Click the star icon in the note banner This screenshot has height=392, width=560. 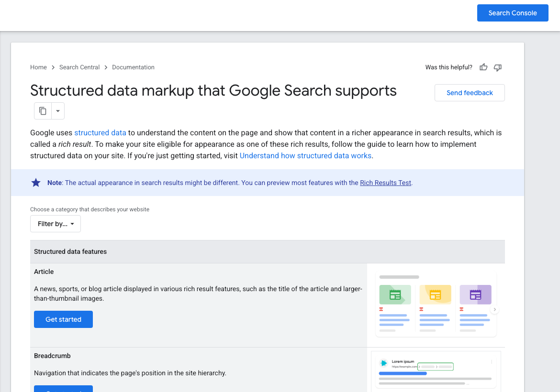pos(36,183)
